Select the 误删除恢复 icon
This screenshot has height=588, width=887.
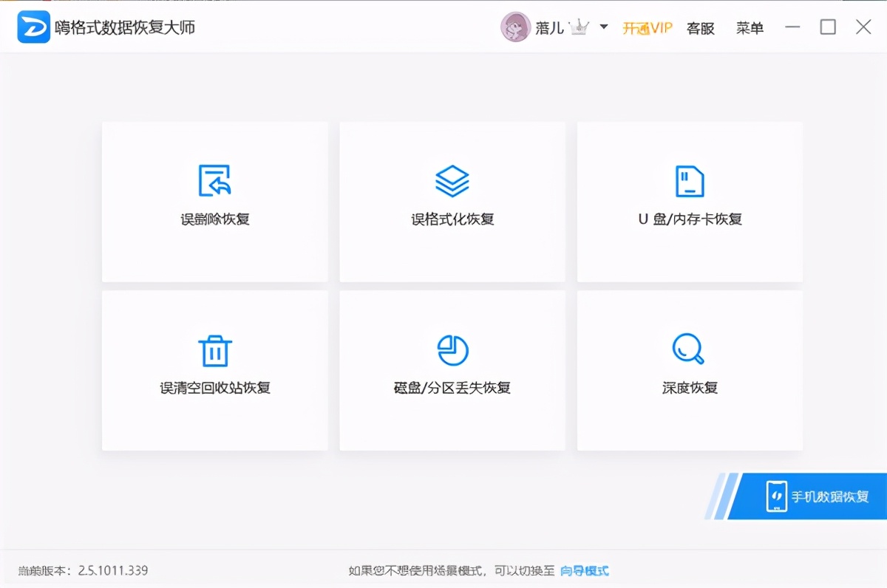215,180
